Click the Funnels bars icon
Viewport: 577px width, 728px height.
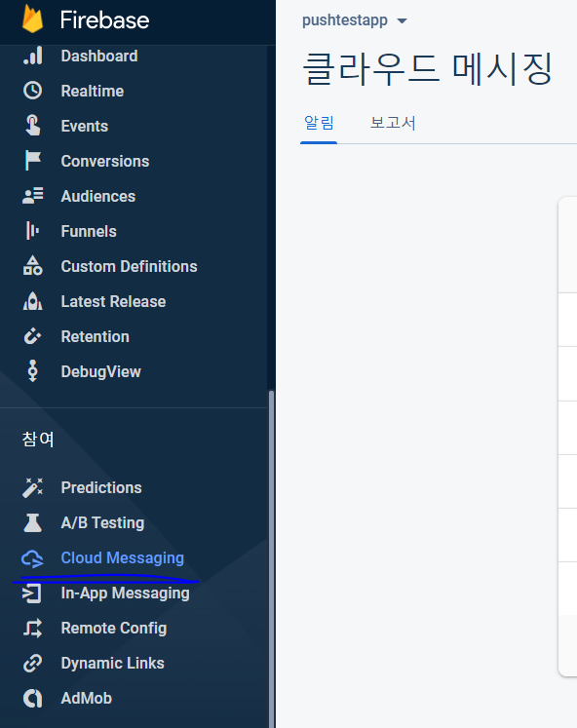click(32, 231)
